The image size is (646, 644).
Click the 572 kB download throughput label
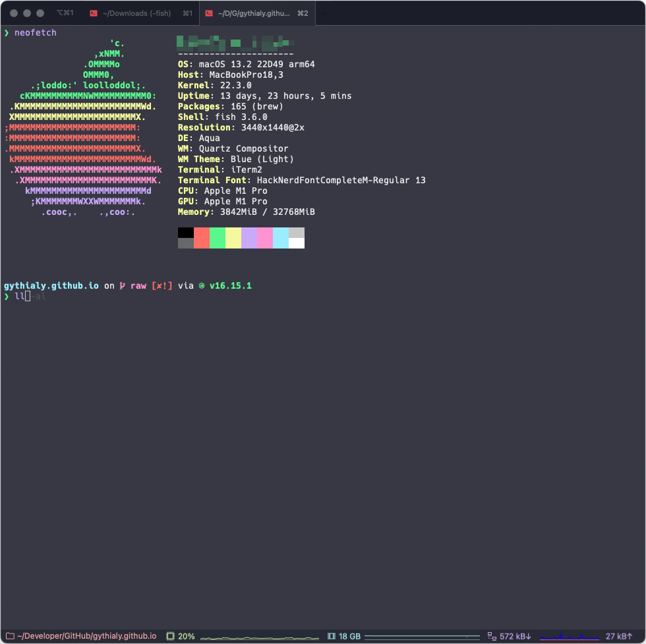515,636
